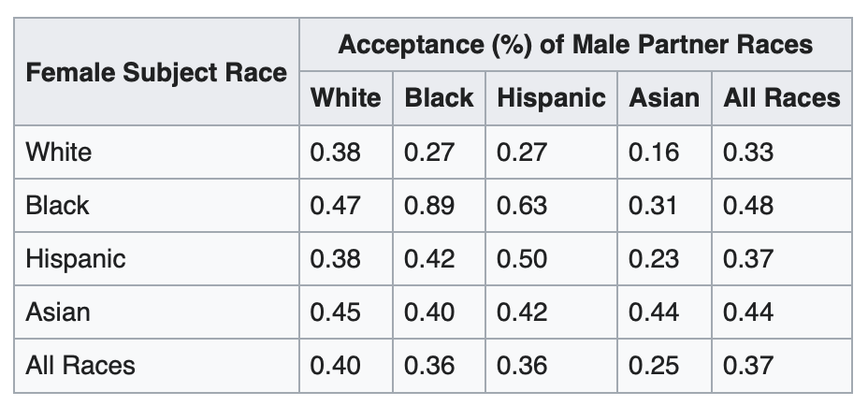Select the "Black" column header
This screenshot has height=406, width=868.
tap(439, 98)
